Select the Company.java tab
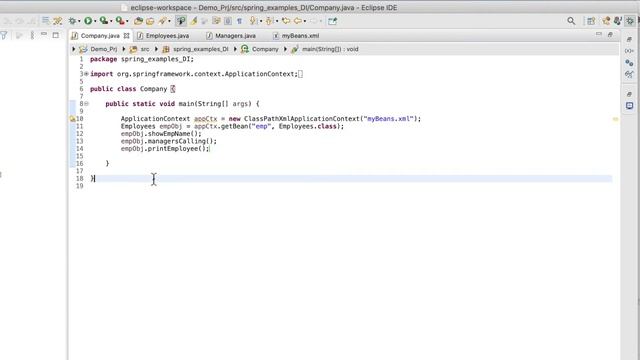 [100, 36]
